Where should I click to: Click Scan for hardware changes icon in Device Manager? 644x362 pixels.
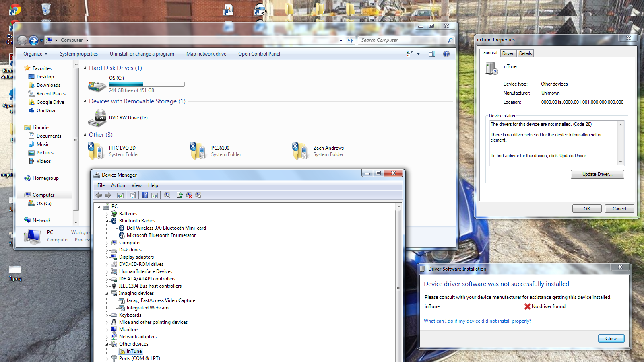click(x=167, y=195)
